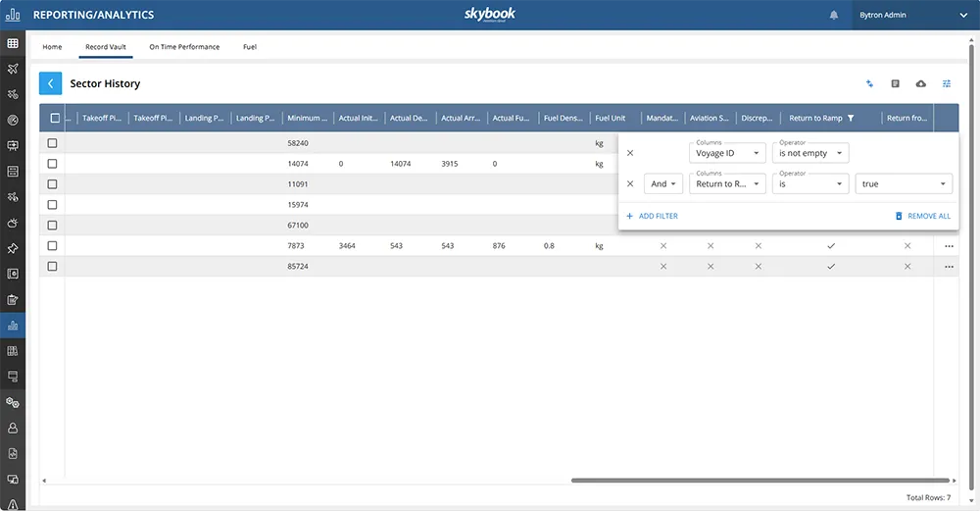The image size is (980, 511).
Task: Click the blue back arrow button
Action: click(50, 84)
